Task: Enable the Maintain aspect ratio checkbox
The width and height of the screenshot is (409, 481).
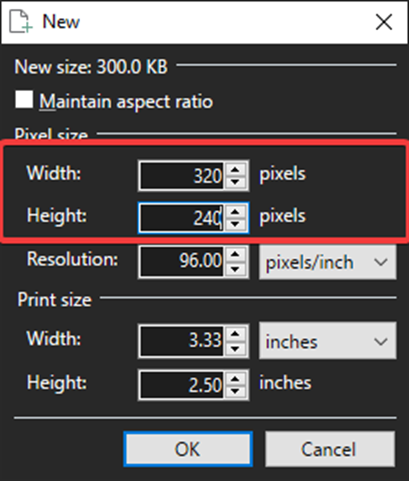Action: click(24, 100)
